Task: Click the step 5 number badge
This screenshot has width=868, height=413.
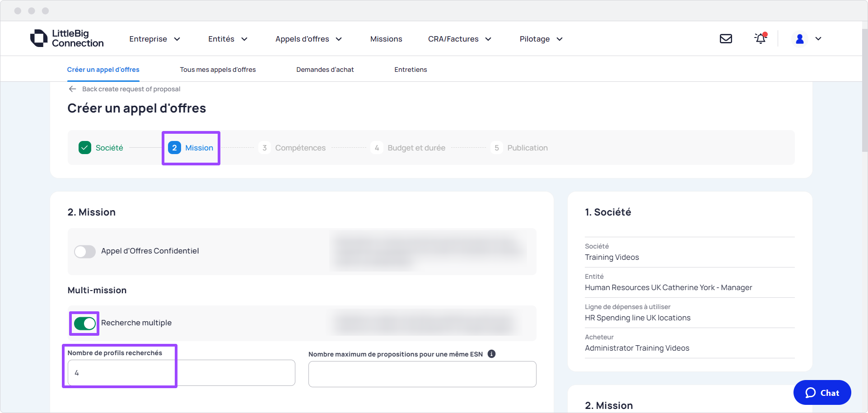Action: tap(497, 148)
